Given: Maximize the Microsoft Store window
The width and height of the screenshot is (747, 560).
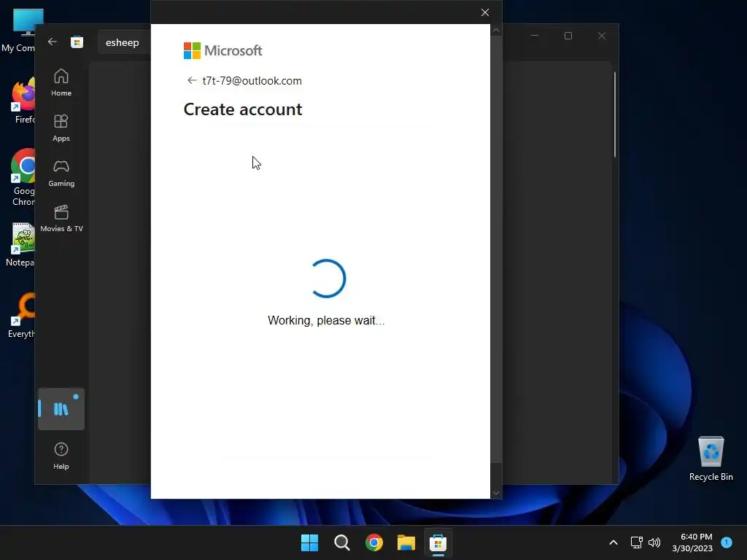Looking at the screenshot, I should click(x=568, y=36).
